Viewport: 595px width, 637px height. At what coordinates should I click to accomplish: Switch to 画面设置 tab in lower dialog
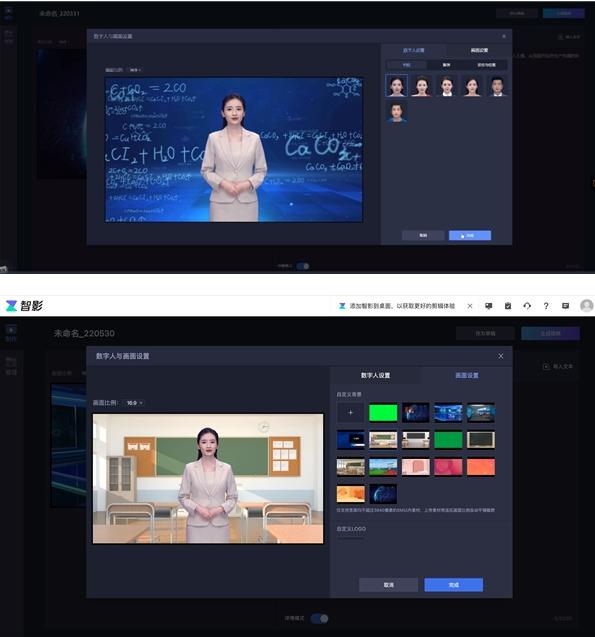click(x=467, y=375)
